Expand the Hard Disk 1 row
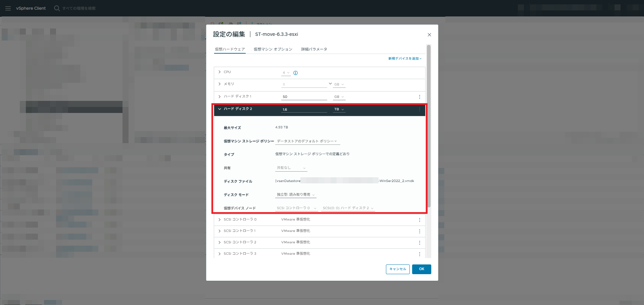Viewport: 644px width, 305px height. (219, 97)
